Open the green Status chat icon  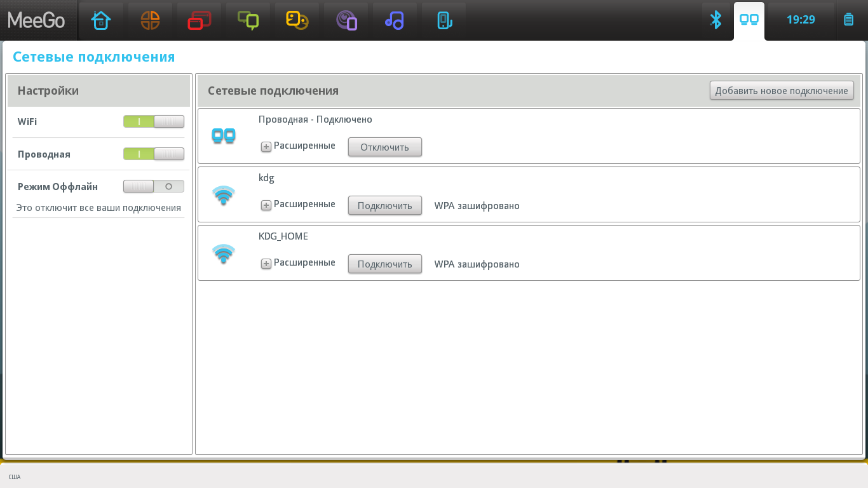248,20
